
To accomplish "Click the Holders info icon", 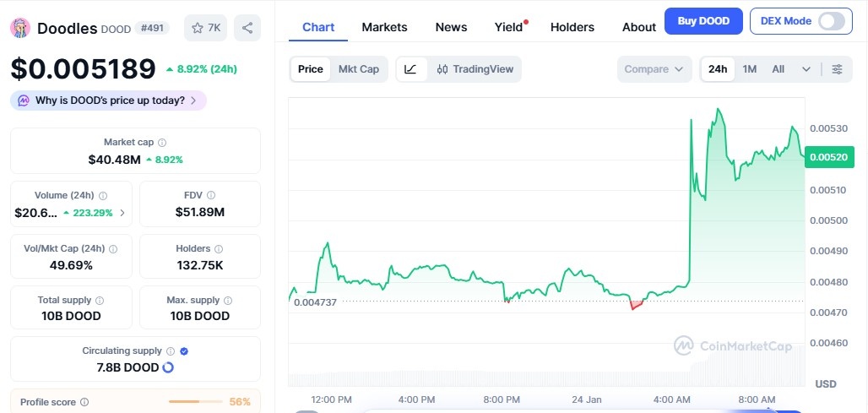I will coord(219,249).
